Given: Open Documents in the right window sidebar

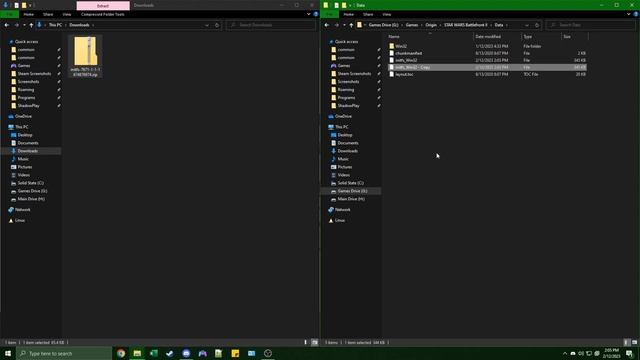Looking at the screenshot, I should [x=348, y=143].
